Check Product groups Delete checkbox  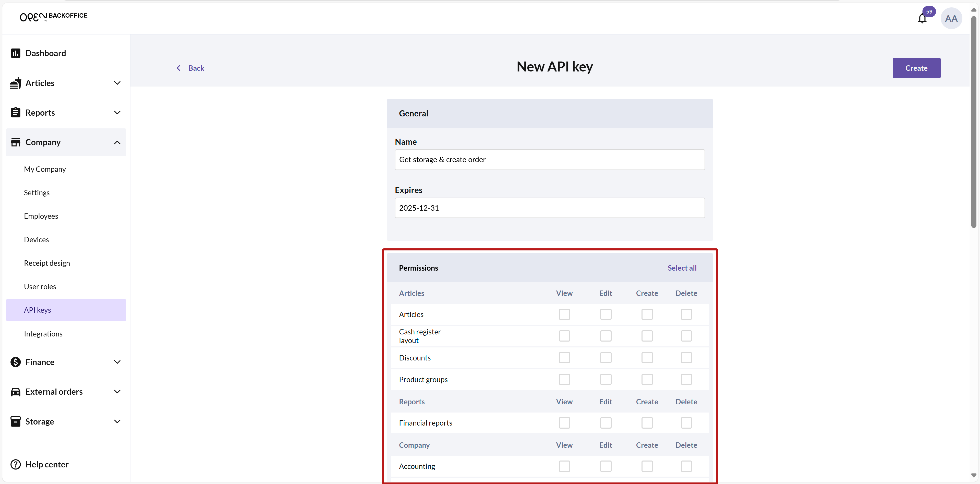coord(686,379)
